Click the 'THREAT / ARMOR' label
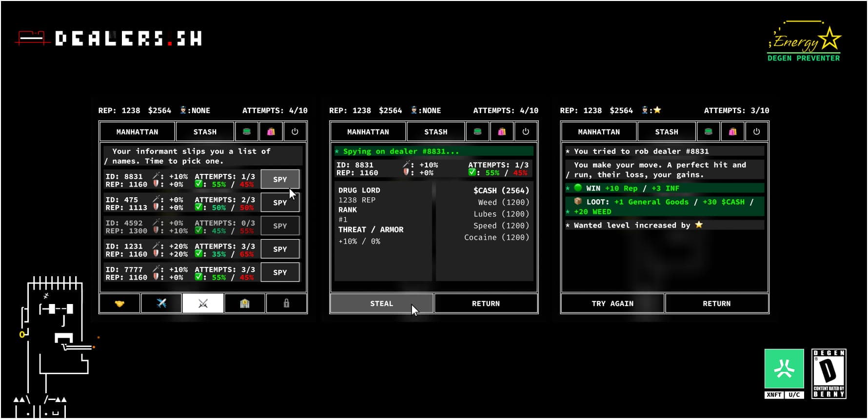The height and width of the screenshot is (419, 868). (371, 229)
